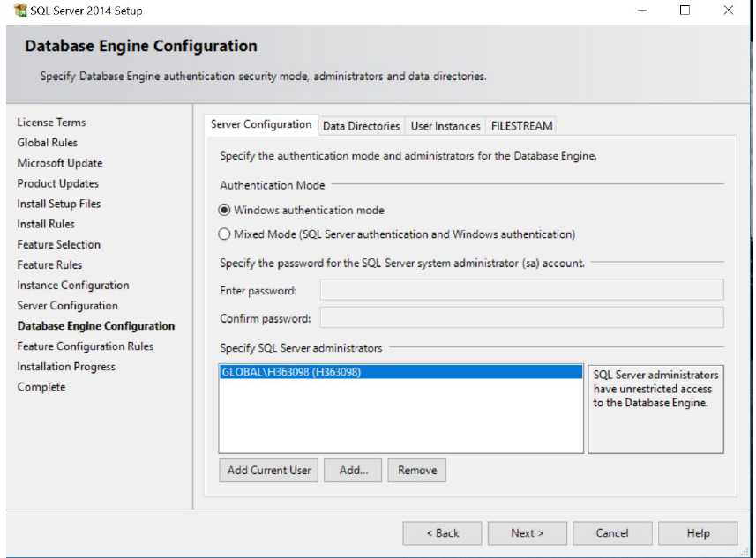This screenshot has height=558, width=756.
Task: Open the FILESTREAM tab
Action: coord(521,125)
